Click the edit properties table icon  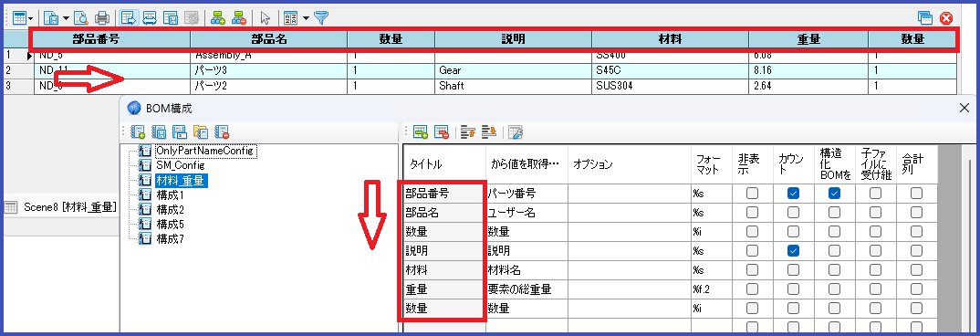coord(516,131)
